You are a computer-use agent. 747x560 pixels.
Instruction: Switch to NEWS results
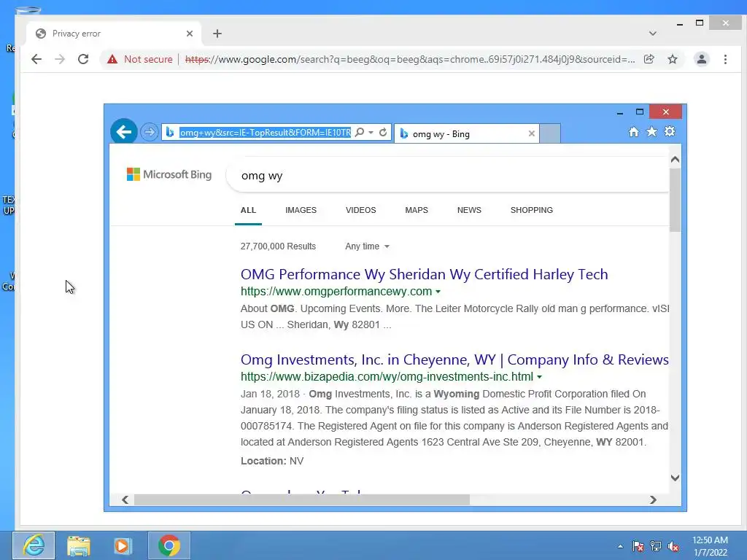[469, 210]
